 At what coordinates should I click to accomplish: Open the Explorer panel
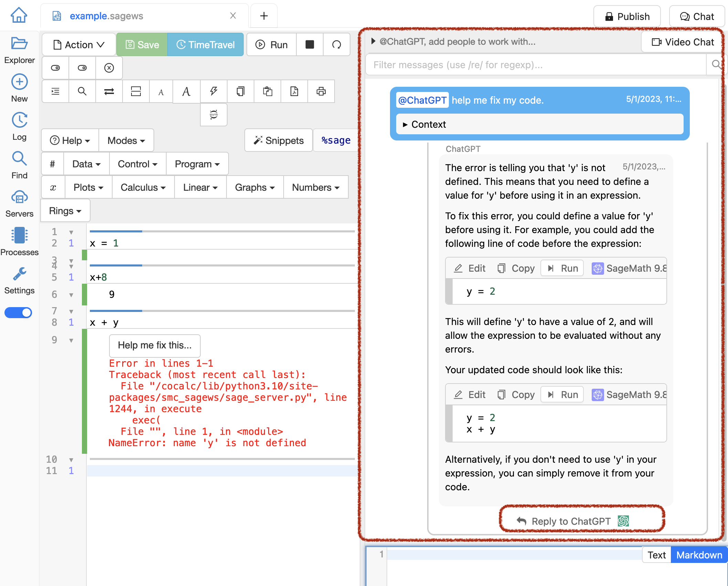coord(19,48)
